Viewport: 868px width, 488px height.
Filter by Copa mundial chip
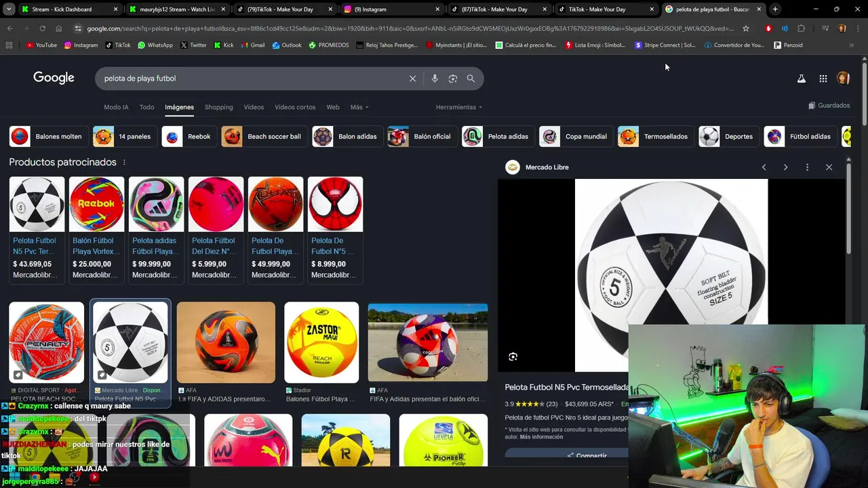tap(576, 136)
